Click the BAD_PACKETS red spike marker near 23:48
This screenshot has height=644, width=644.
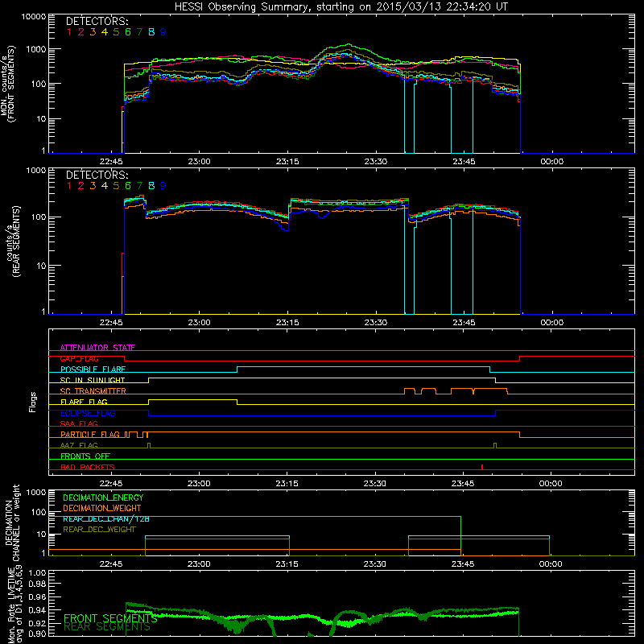pyautogui.click(x=481, y=467)
